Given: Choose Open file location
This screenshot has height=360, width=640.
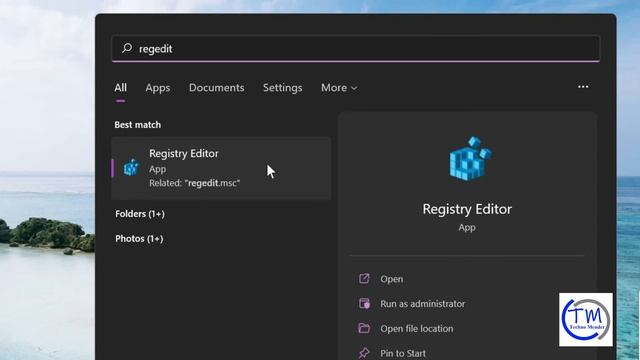Looking at the screenshot, I should pos(417,329).
